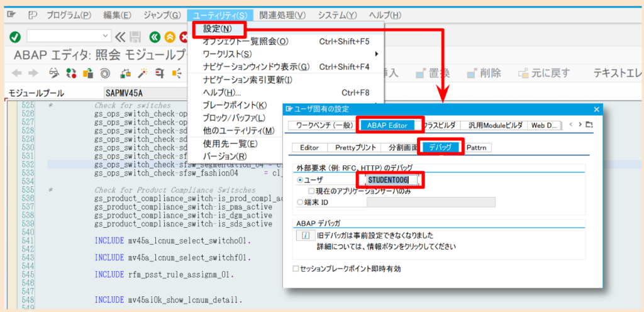644x312 pixels.
Task: Switch to the デバッグ sub-tab
Action: 440,148
